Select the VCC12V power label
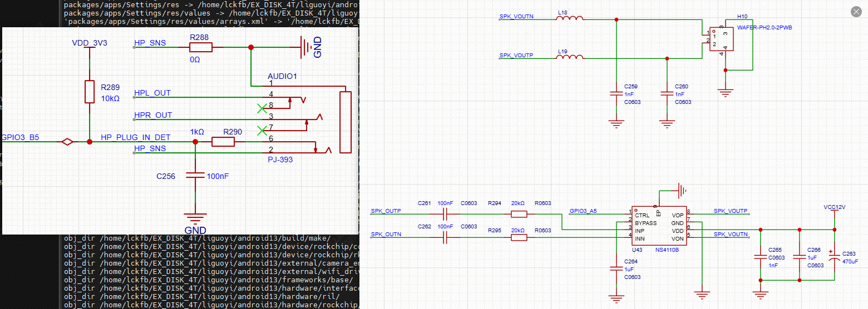 [834, 207]
